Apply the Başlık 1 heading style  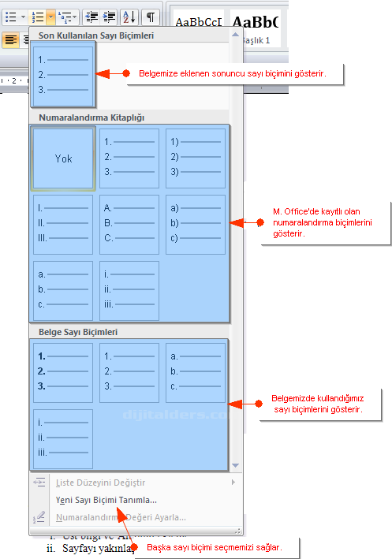click(256, 30)
